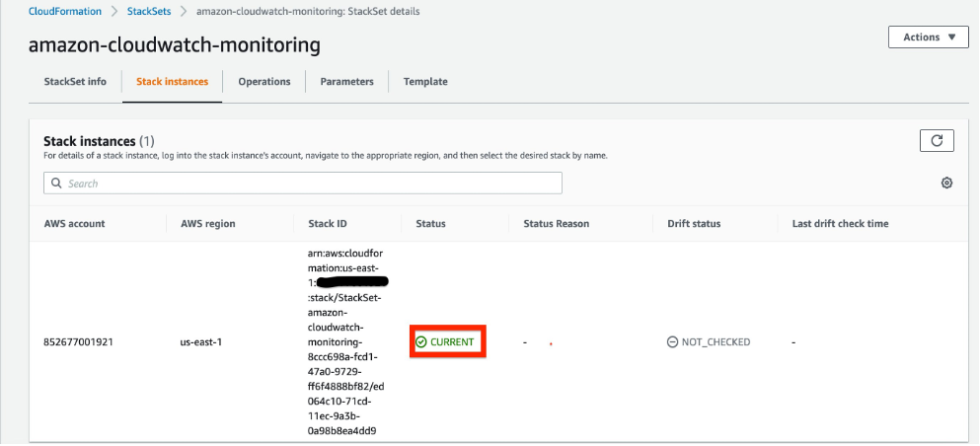Go to the Parameters tab
The height and width of the screenshot is (446, 980).
[346, 82]
